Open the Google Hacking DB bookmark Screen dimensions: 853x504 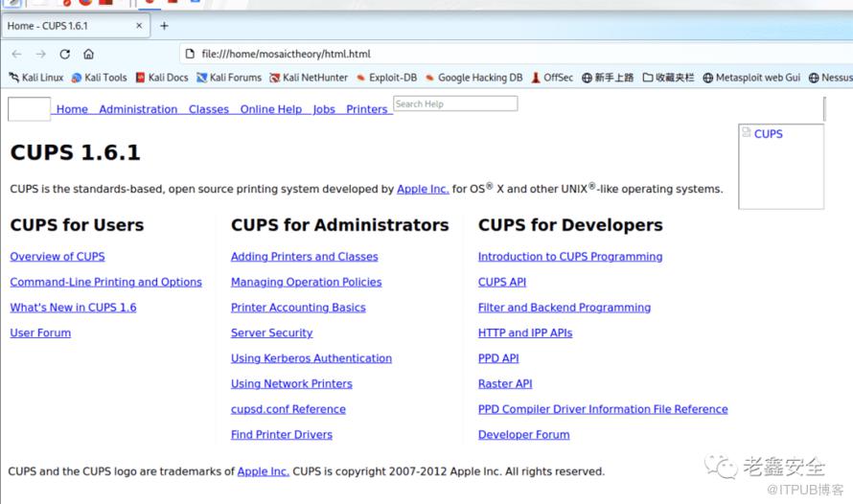tap(474, 78)
